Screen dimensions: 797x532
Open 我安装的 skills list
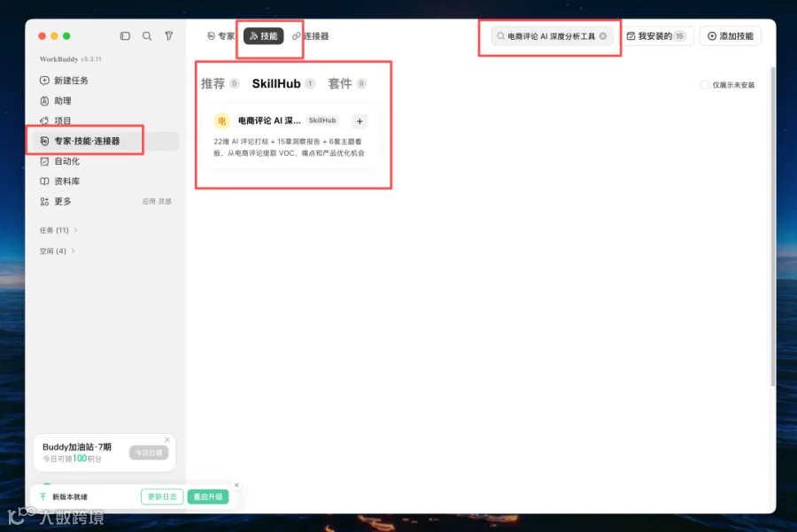[x=657, y=36]
